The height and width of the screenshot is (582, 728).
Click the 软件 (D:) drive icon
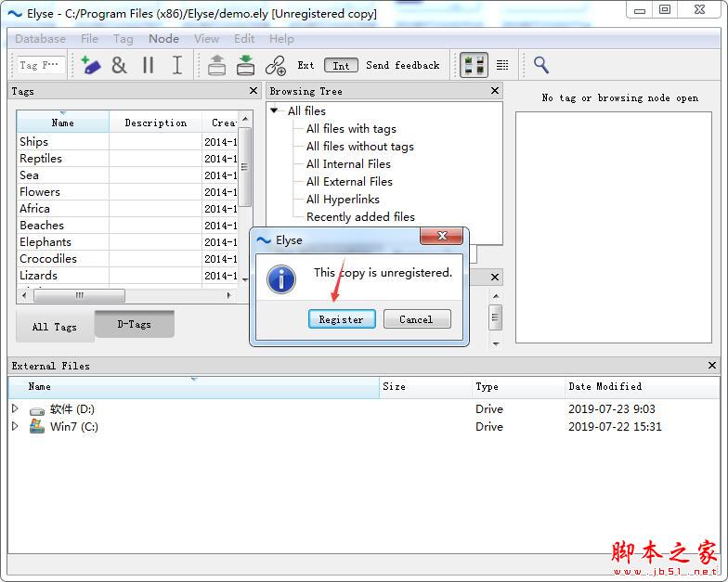pyautogui.click(x=37, y=410)
